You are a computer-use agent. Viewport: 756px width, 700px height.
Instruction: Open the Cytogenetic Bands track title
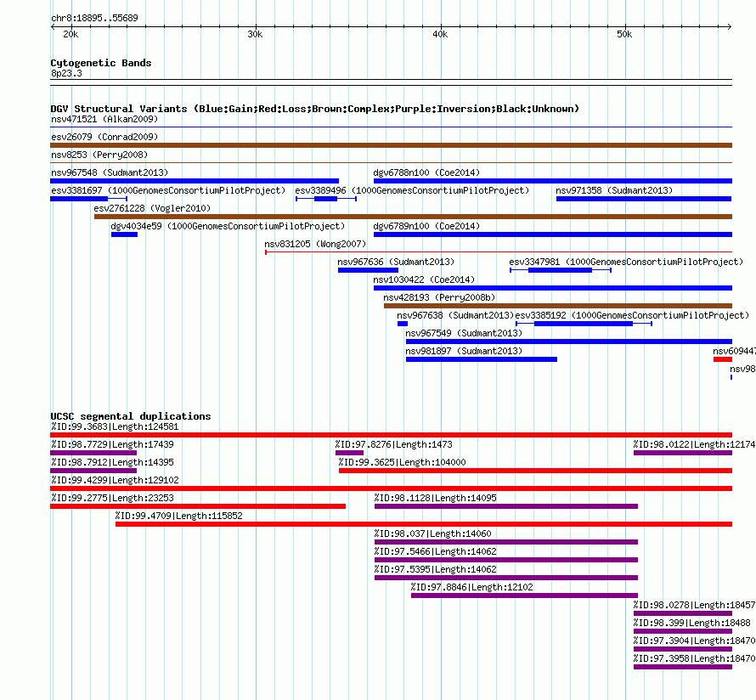pos(101,63)
